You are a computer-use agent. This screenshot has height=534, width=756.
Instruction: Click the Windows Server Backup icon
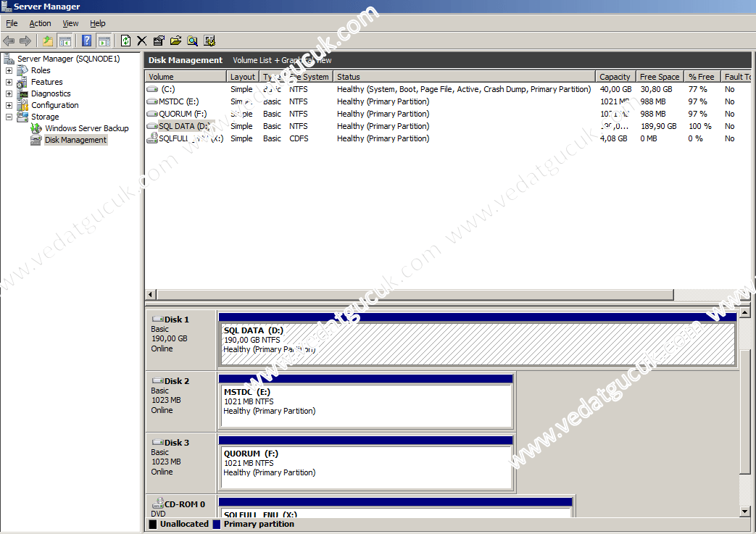coord(36,128)
